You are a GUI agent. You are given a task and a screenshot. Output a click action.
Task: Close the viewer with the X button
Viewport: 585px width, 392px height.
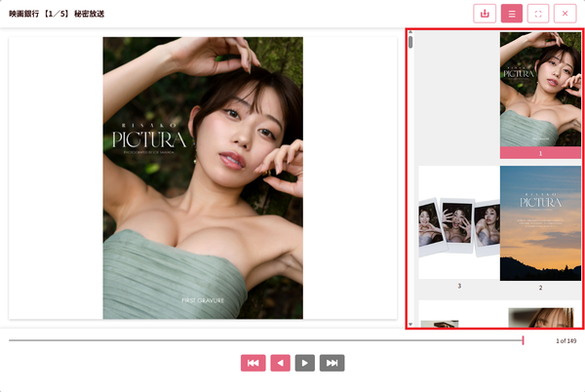tap(565, 14)
